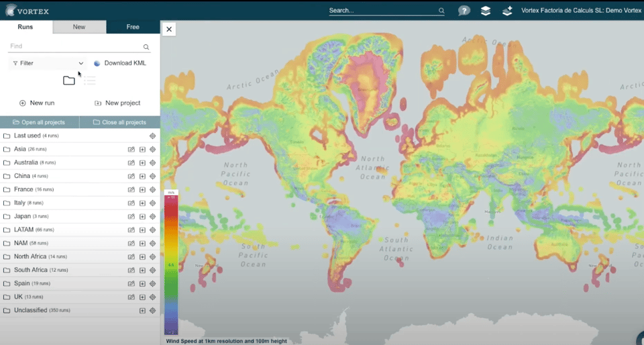
Task: Close the side panel with X button
Action: [169, 29]
